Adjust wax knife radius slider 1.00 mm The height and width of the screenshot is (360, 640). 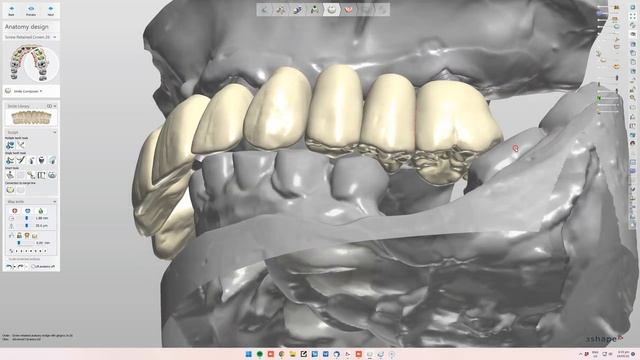coord(28,218)
